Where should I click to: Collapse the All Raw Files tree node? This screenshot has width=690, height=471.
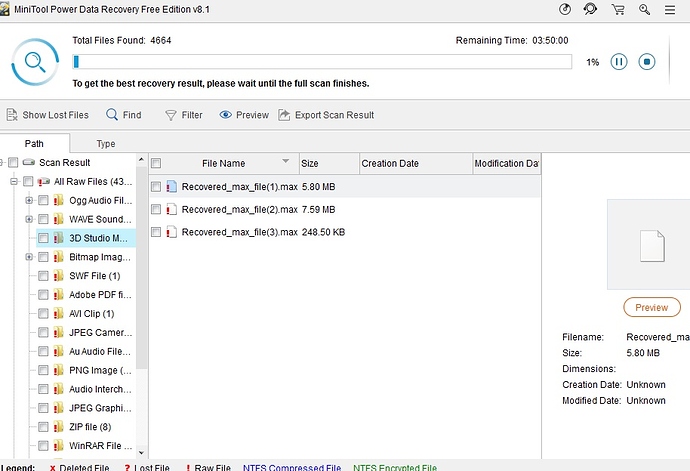pos(14,181)
